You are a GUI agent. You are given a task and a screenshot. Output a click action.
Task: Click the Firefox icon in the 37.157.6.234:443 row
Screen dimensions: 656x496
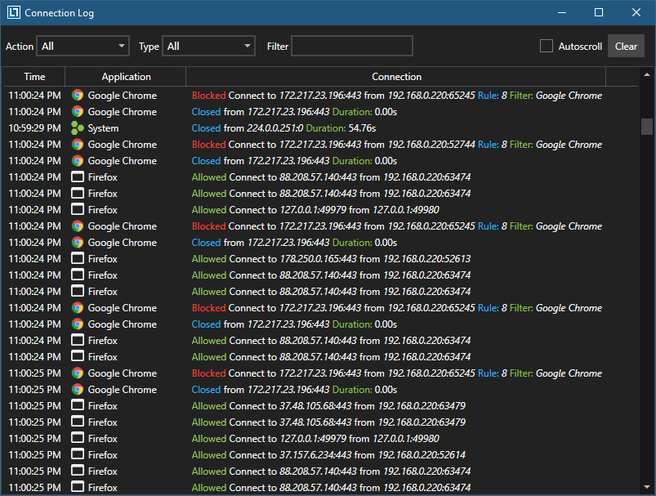point(77,455)
